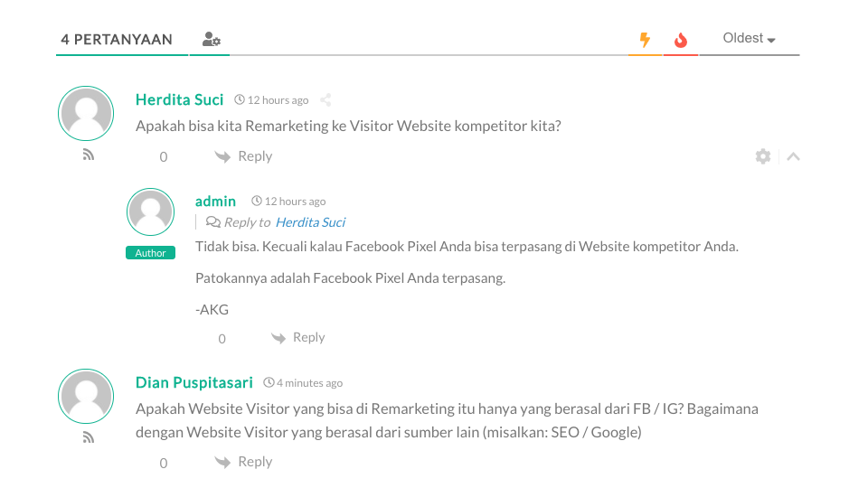Click share icon on Herdita Suci's comment
The height and width of the screenshot is (488, 868).
click(x=326, y=100)
